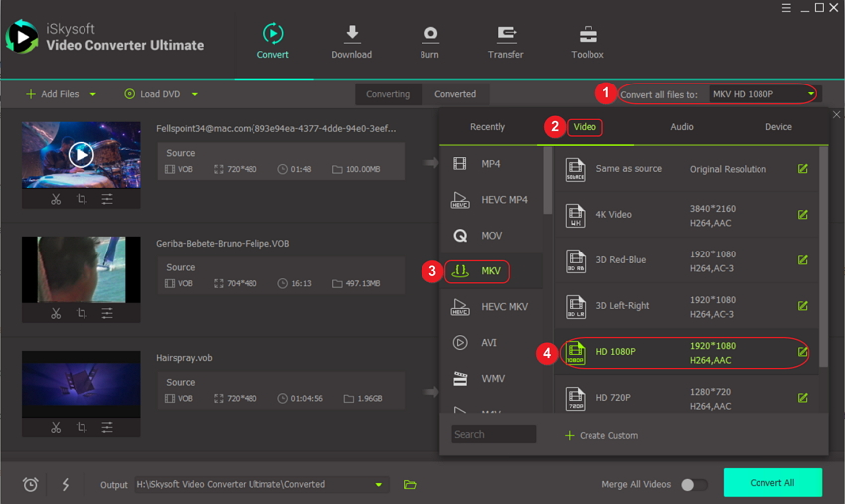Open the Convert all files to dropdown
845x504 pixels.
[x=762, y=94]
